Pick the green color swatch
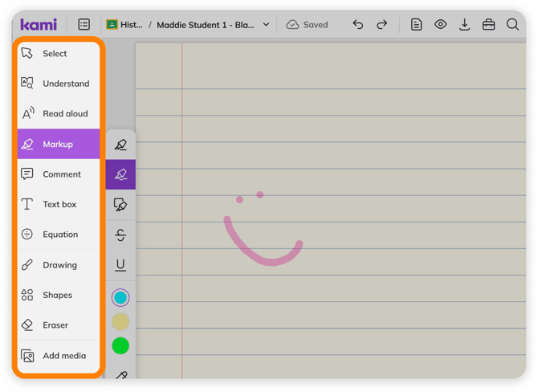Screen dimensions: 538x392 120,345
